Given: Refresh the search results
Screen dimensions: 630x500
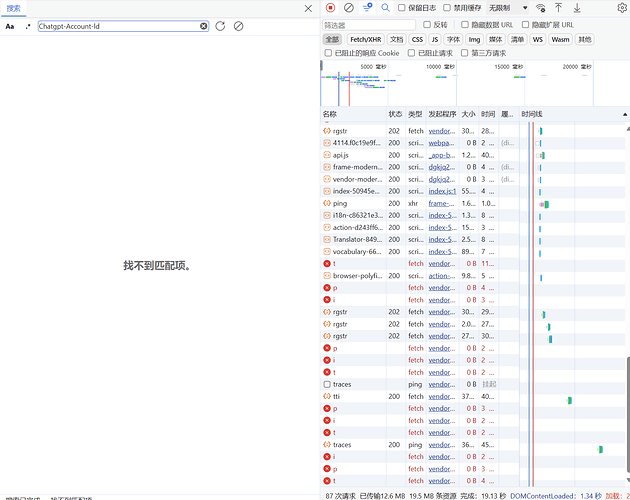Looking at the screenshot, I should [x=220, y=26].
